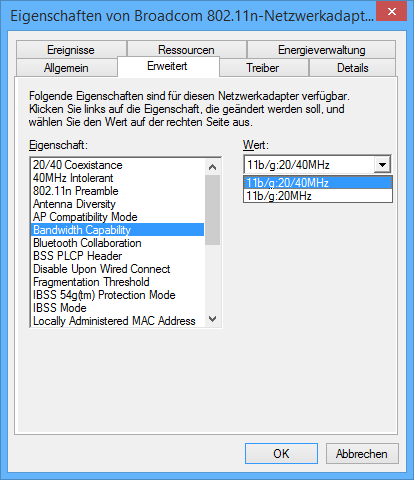Select Fragmentation Threshold property
This screenshot has width=414, height=480.
click(117, 282)
